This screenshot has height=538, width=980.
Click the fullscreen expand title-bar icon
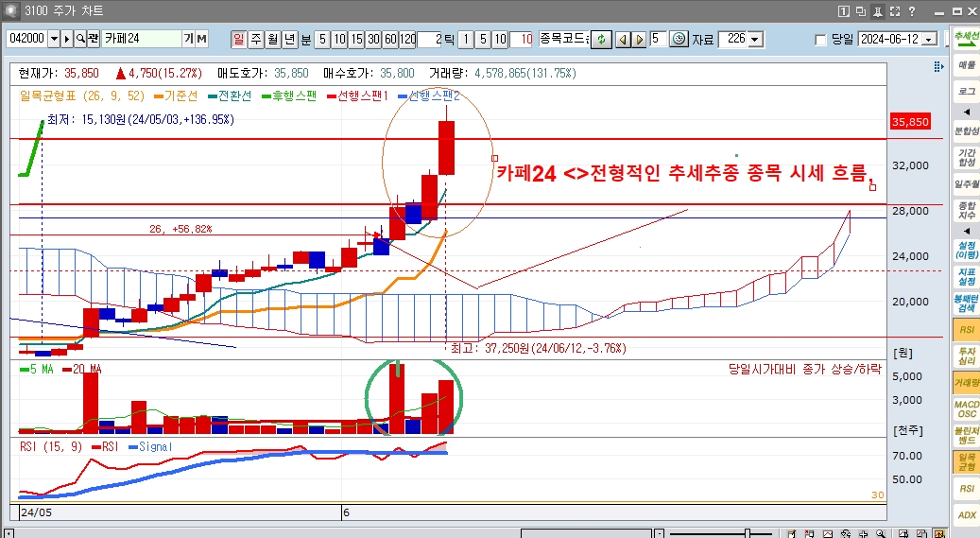coord(895,11)
